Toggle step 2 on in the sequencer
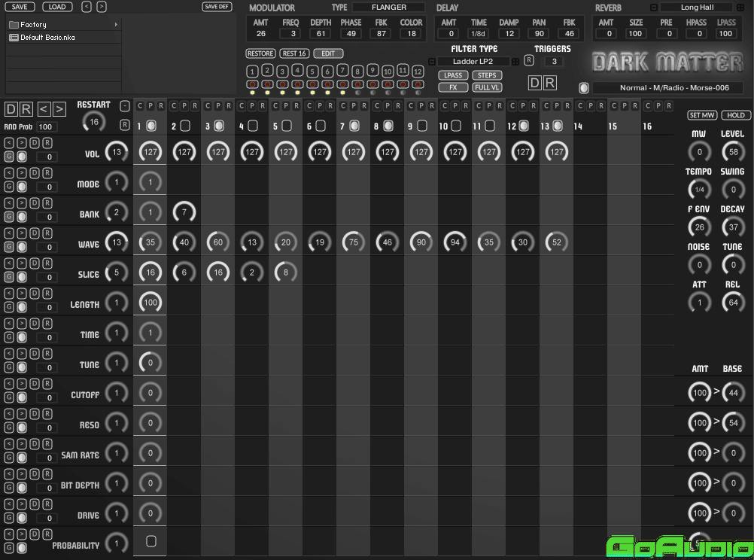Screen dimensions: 754x560 click(x=185, y=126)
